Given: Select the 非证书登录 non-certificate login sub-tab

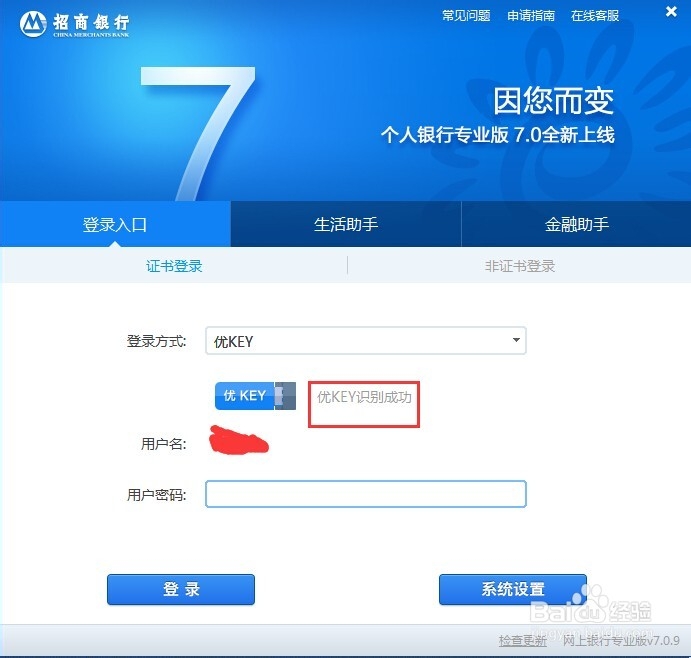Looking at the screenshot, I should click(x=520, y=266).
